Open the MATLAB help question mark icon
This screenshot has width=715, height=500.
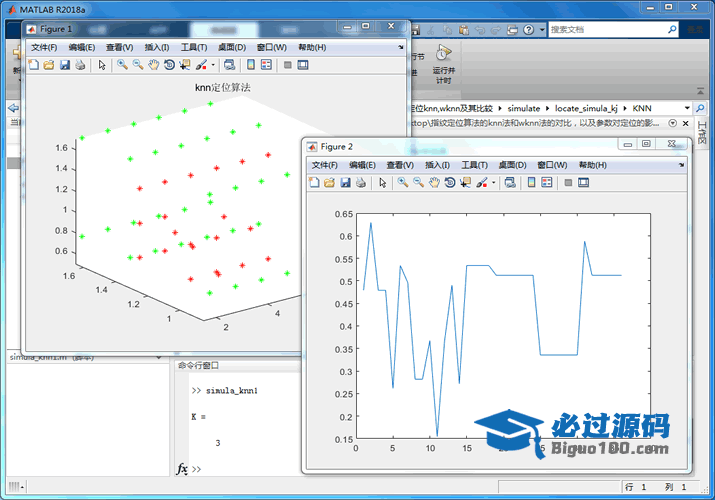(x=531, y=30)
